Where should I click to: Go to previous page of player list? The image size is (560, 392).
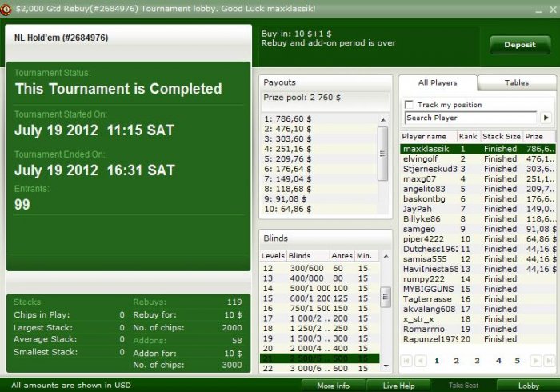point(421,361)
